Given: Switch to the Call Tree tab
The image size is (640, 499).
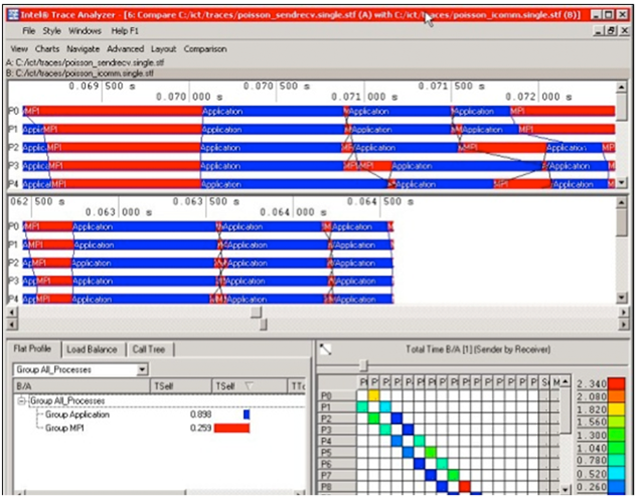Looking at the screenshot, I should [x=149, y=350].
